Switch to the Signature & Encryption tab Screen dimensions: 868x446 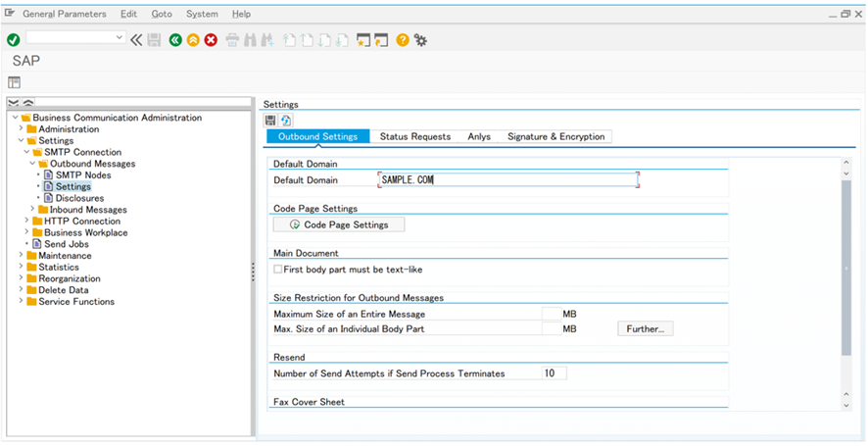click(555, 136)
